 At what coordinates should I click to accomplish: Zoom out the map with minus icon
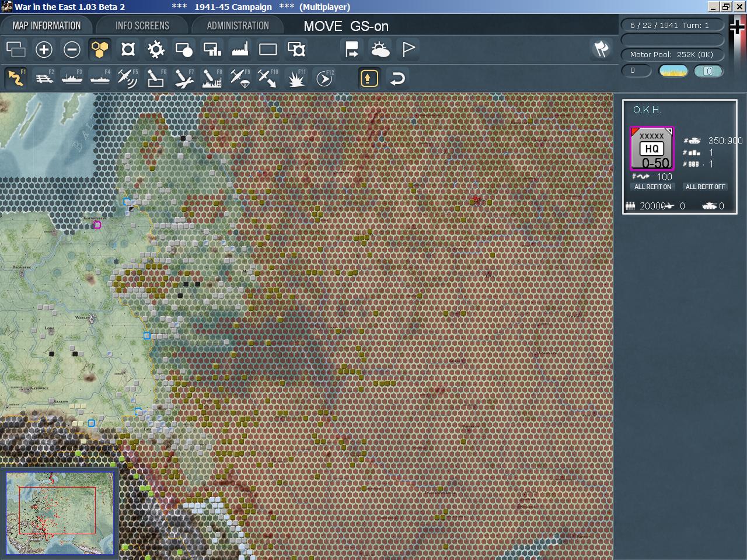(72, 50)
